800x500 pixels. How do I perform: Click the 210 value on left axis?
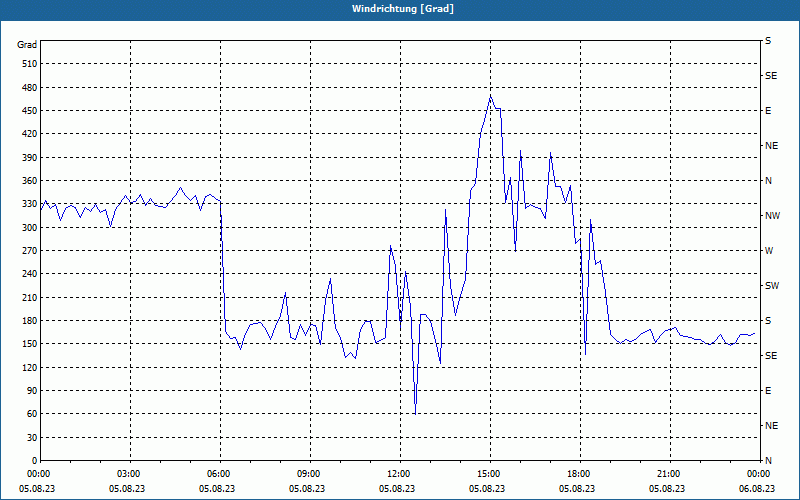click(x=30, y=297)
